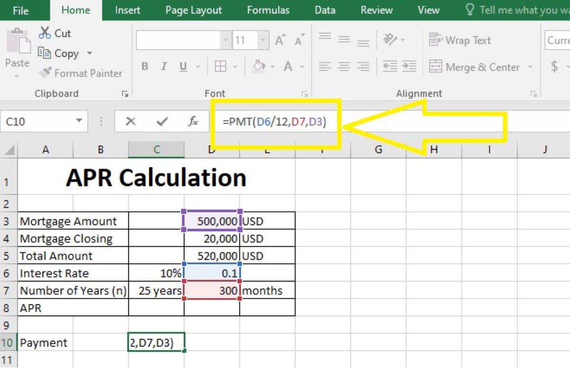570x392 pixels.
Task: Toggle Bold formatting
Action: coord(145,67)
